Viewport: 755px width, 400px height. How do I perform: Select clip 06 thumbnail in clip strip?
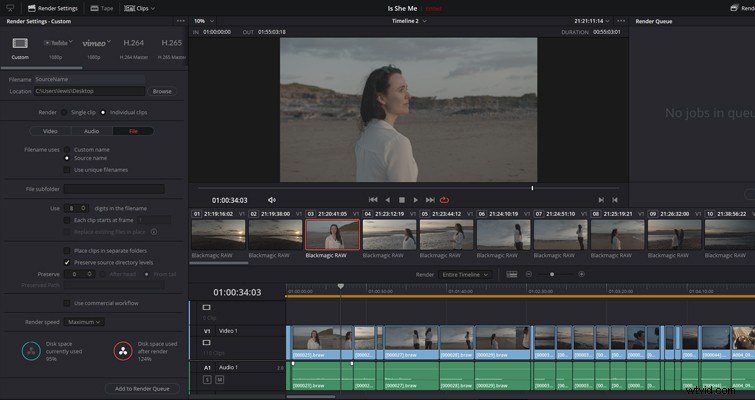click(x=503, y=235)
